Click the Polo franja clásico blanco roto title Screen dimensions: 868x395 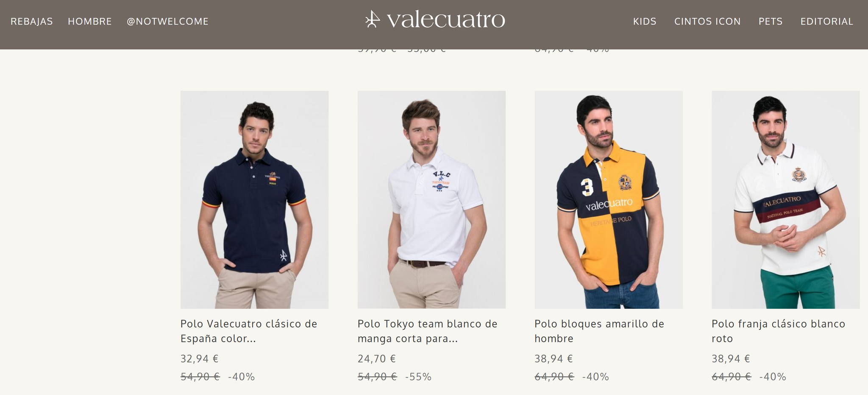[x=778, y=331]
